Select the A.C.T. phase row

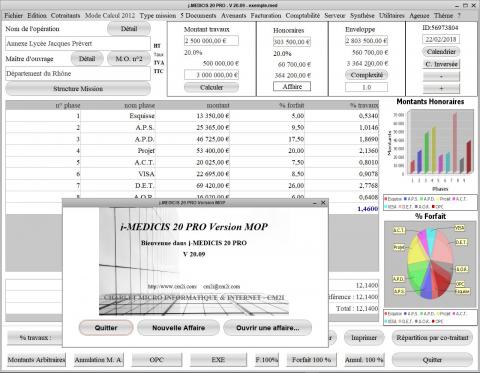click(x=192, y=162)
